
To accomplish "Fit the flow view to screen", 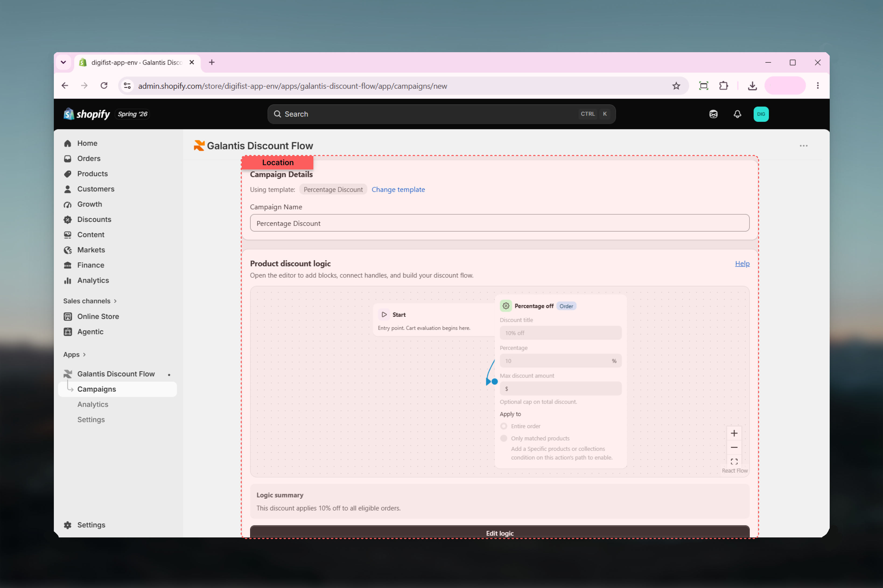I will [x=734, y=461].
